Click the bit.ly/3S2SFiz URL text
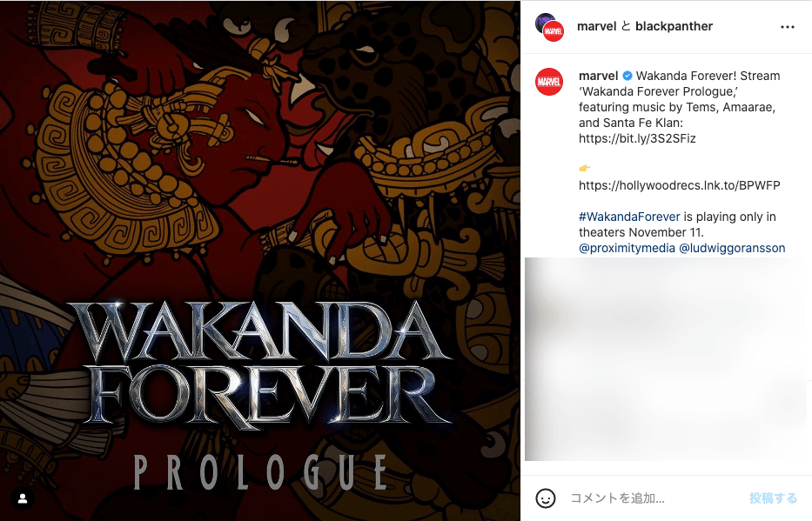The width and height of the screenshot is (812, 521). tap(637, 138)
